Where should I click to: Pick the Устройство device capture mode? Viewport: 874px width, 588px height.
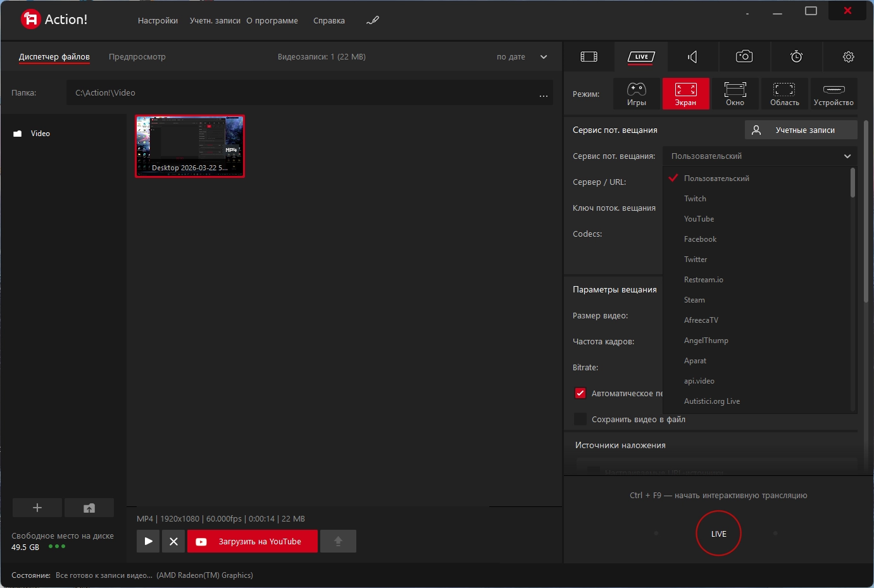(x=833, y=94)
